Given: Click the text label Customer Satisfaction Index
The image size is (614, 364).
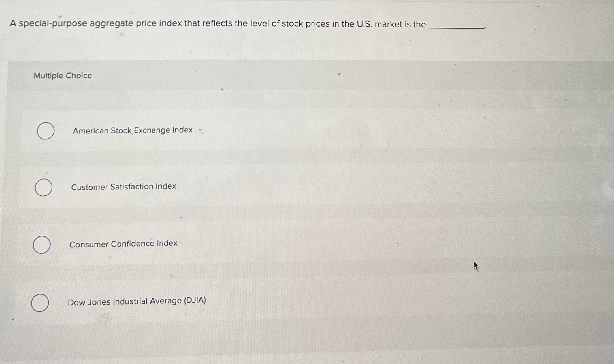Looking at the screenshot, I should coord(124,187).
